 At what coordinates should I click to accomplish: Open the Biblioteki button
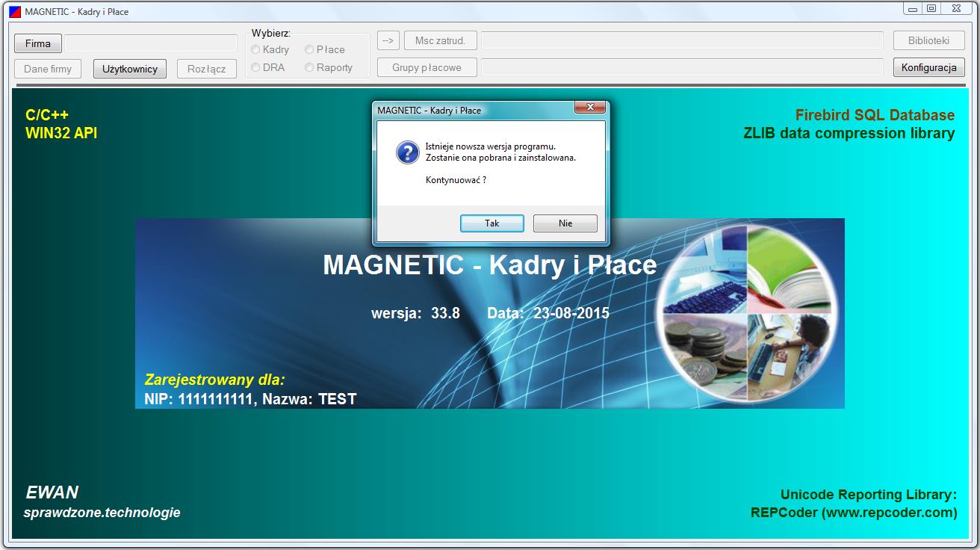coord(928,40)
